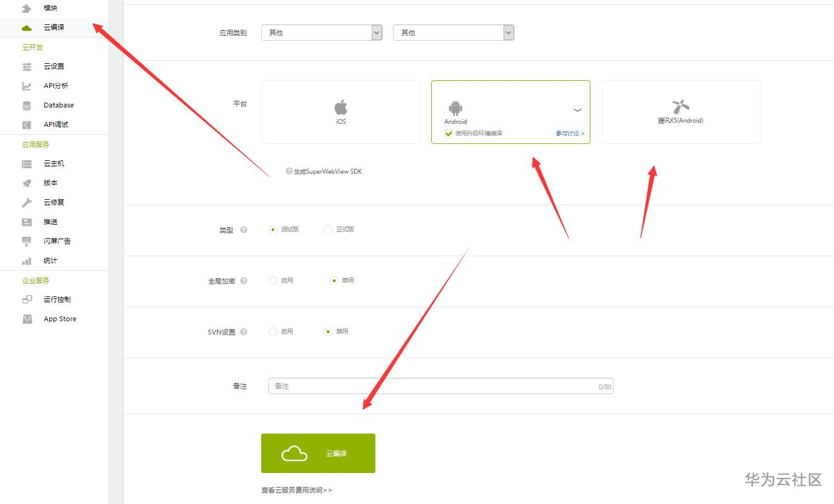This screenshot has height=504, width=834.
Task: Open the 推送 message icon
Action: pyautogui.click(x=27, y=222)
